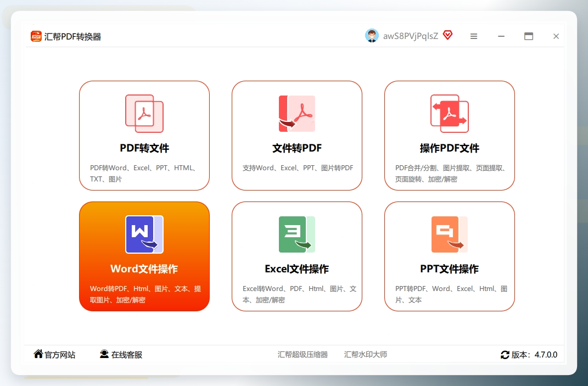Click description starting 'PPT转PDF、Word、Excel'
This screenshot has width=588, height=386.
pyautogui.click(x=451, y=294)
